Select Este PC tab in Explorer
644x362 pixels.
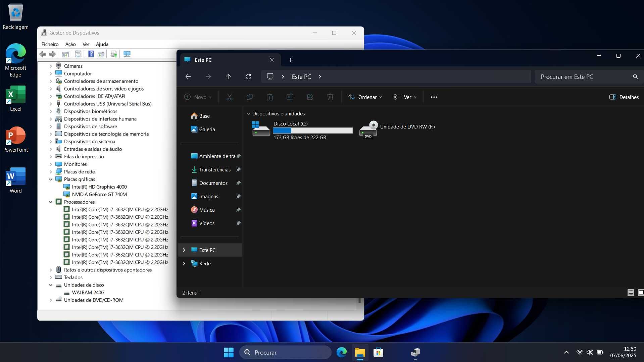(x=230, y=60)
